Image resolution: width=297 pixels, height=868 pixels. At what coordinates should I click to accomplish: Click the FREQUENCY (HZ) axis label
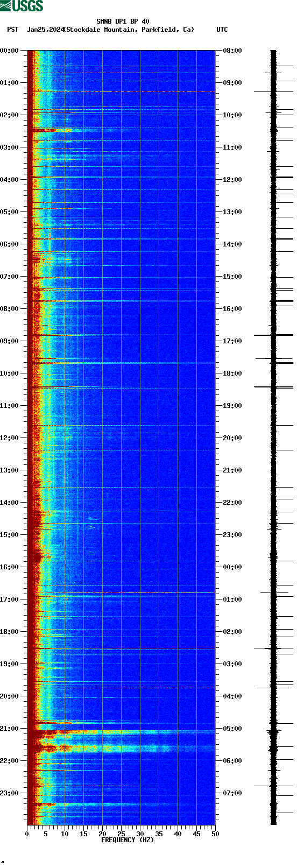[x=127, y=840]
